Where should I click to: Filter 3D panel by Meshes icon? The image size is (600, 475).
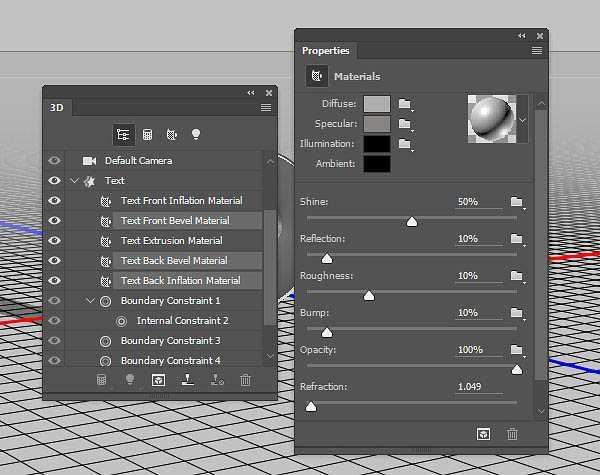147,134
